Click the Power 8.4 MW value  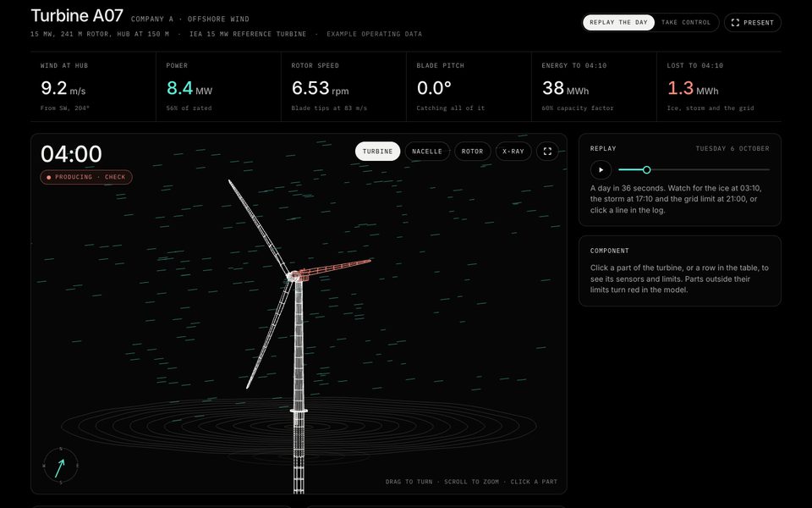[189, 88]
